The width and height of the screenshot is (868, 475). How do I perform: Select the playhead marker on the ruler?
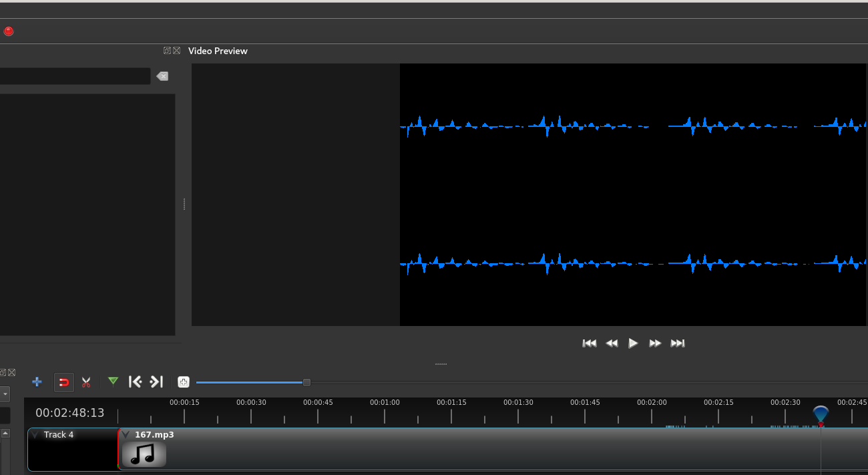[x=820, y=414]
